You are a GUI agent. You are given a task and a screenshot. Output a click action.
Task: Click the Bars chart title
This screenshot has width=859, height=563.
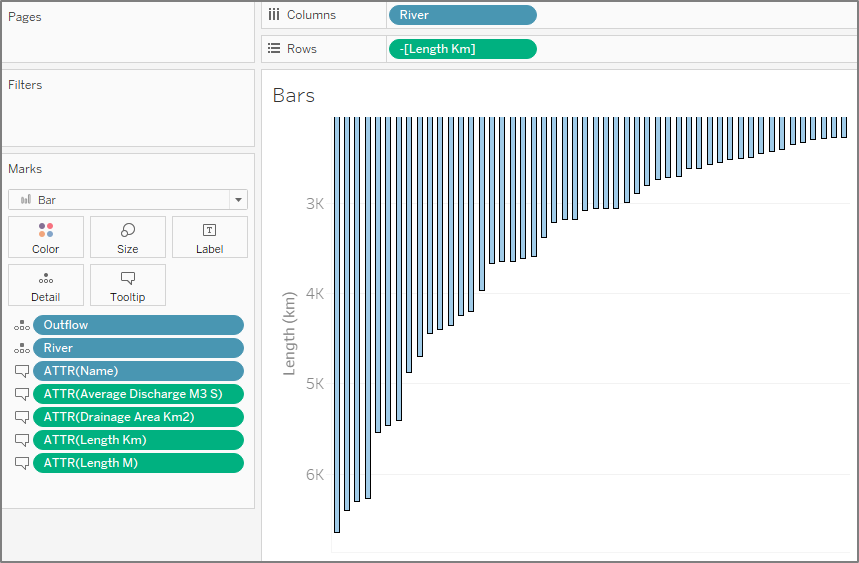(x=294, y=96)
